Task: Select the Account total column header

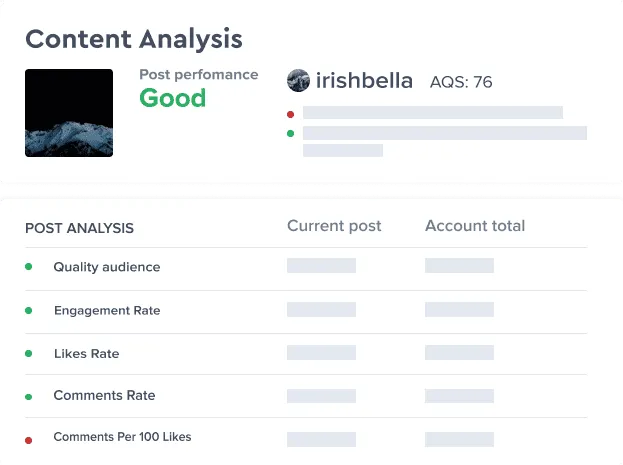Action: tap(475, 226)
